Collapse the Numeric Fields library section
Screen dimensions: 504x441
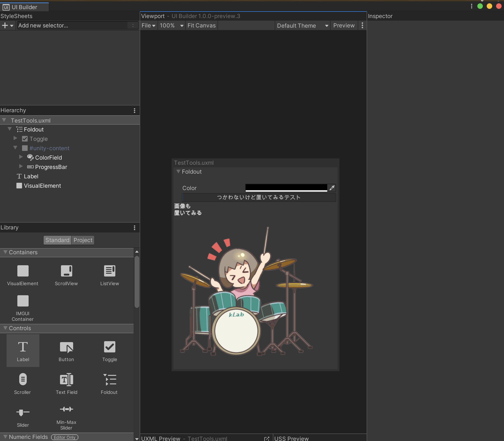click(5, 437)
